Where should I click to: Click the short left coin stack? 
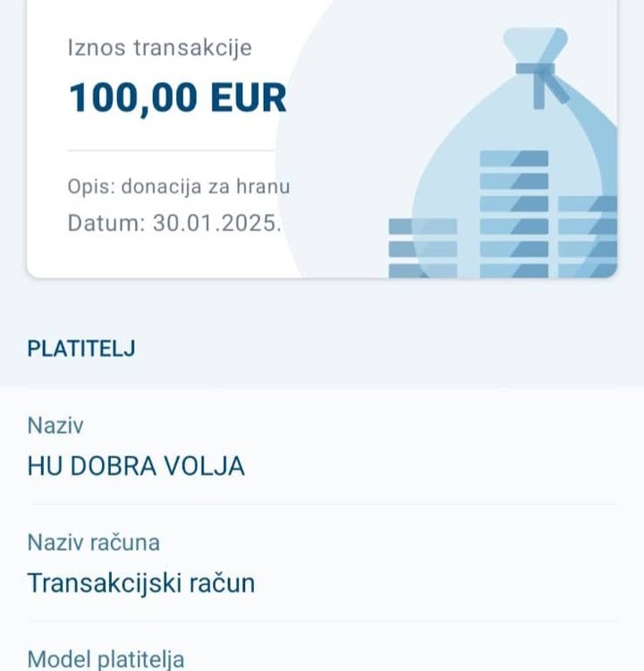(423, 248)
